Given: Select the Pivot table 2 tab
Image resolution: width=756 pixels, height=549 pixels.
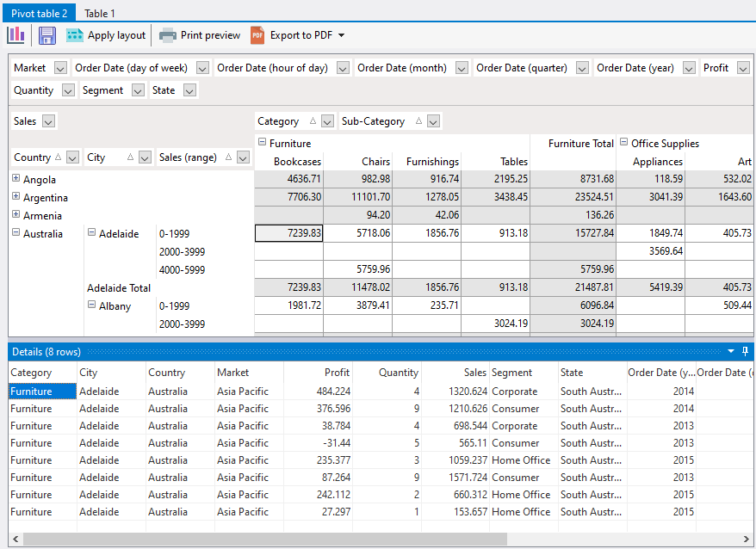Looking at the screenshot, I should click(x=39, y=13).
